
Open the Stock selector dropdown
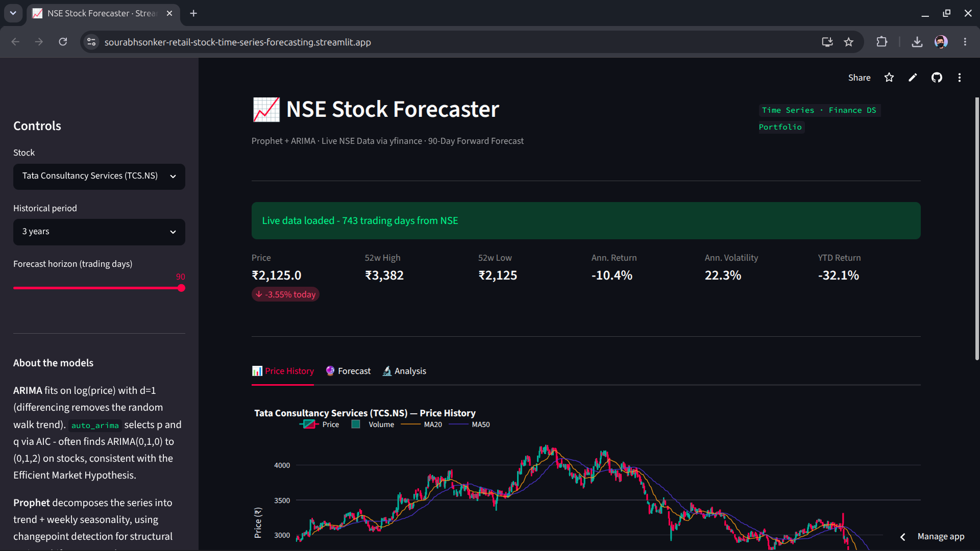coord(99,176)
